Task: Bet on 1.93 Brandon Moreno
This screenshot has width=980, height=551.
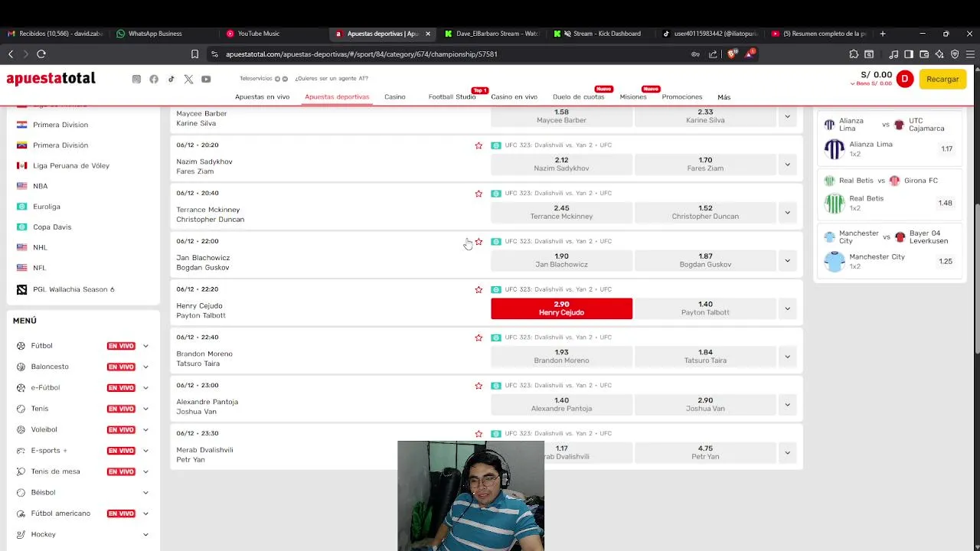Action: [x=561, y=357]
